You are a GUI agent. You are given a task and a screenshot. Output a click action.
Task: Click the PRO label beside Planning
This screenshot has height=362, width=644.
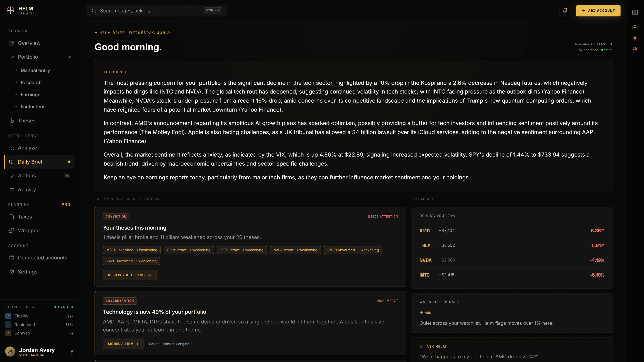click(66, 205)
